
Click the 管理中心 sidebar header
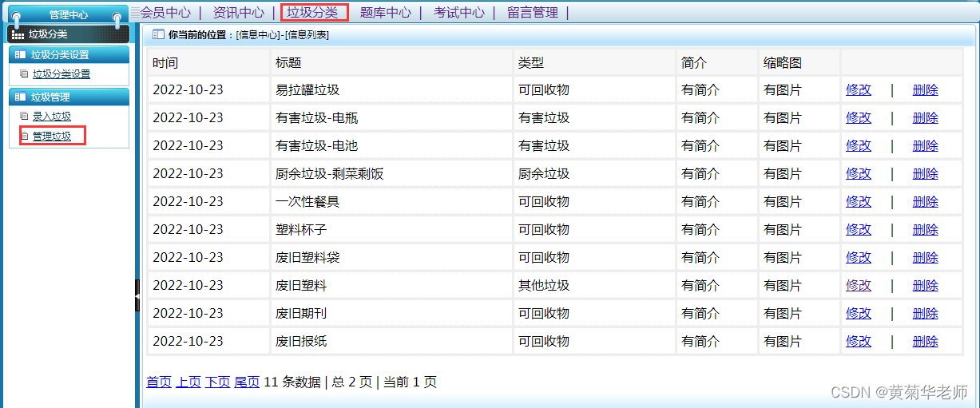pos(69,14)
